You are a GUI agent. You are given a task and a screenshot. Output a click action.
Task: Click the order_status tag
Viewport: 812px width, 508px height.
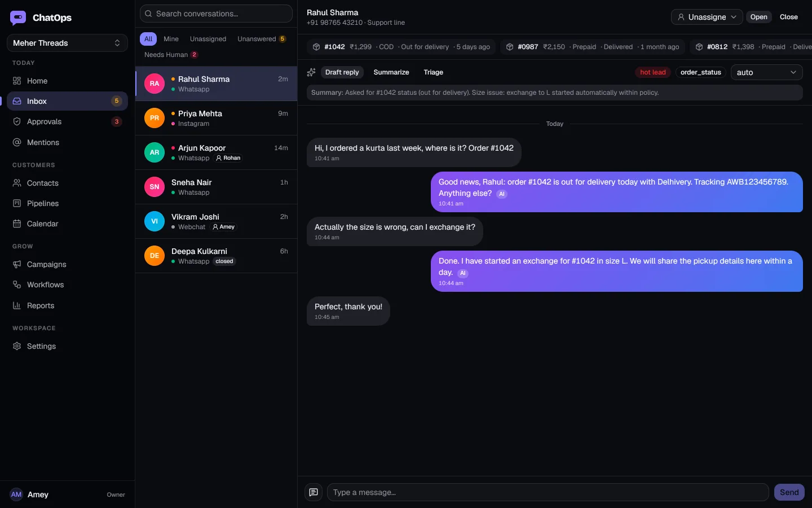(701, 72)
